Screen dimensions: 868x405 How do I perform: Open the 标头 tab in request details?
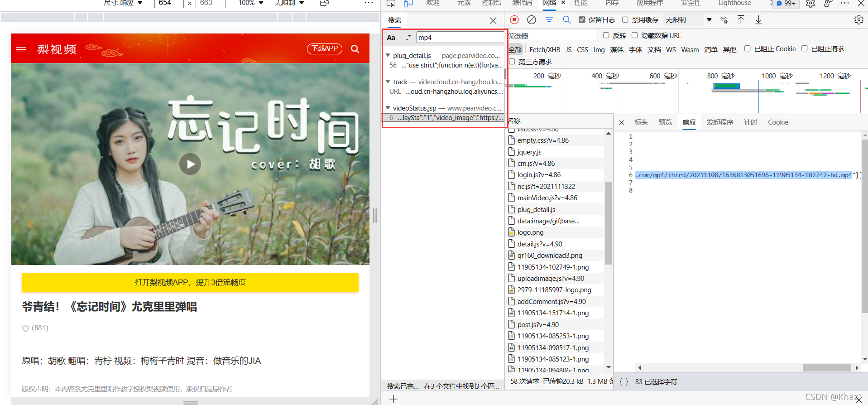(641, 122)
